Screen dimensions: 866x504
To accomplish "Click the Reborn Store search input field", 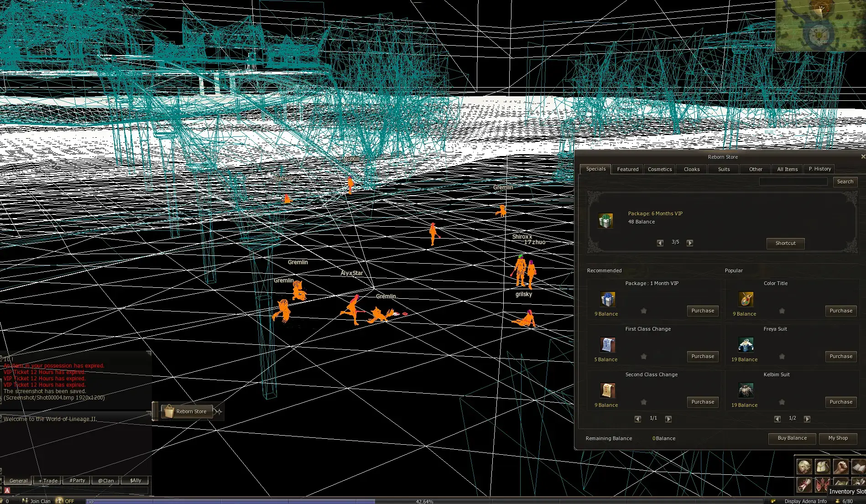I will 793,182.
